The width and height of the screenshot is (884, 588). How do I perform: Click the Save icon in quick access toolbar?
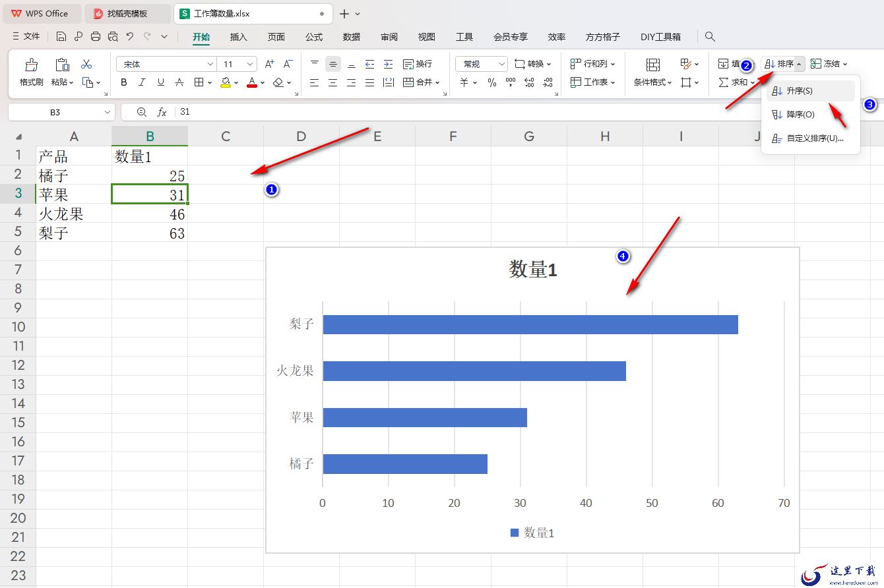tap(61, 36)
